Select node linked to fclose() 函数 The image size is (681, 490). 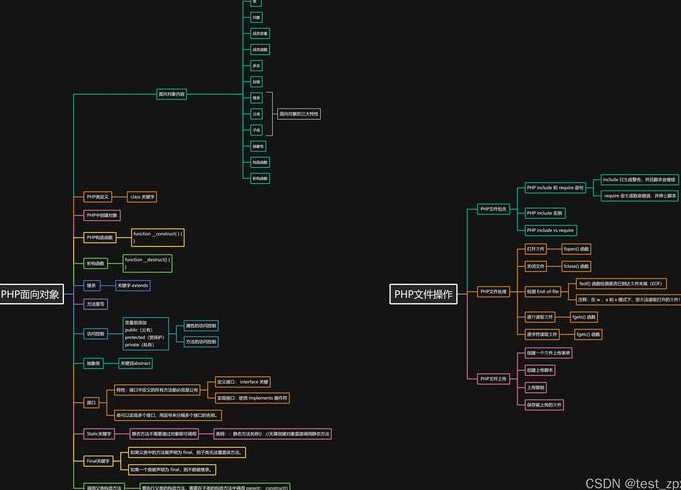point(536,266)
